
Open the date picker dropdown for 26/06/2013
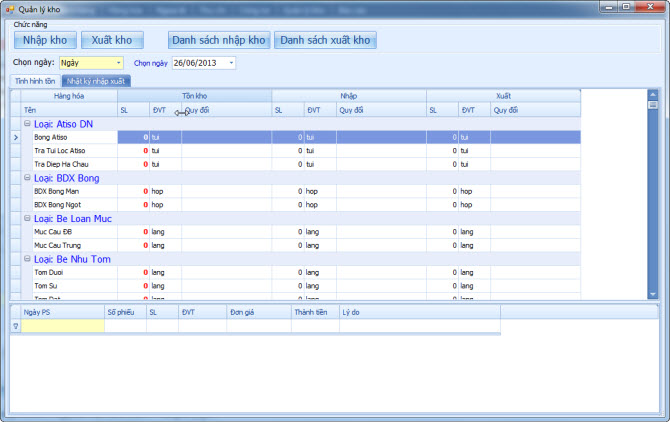[231, 63]
